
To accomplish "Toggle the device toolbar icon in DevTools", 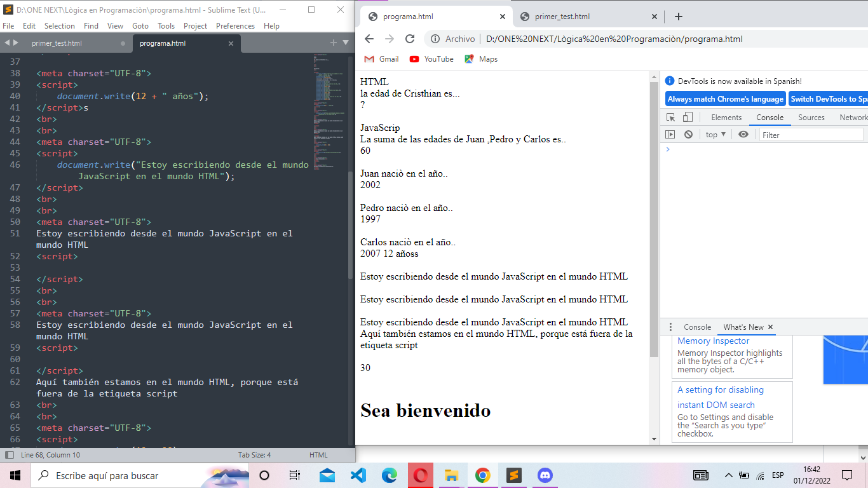I will click(688, 118).
